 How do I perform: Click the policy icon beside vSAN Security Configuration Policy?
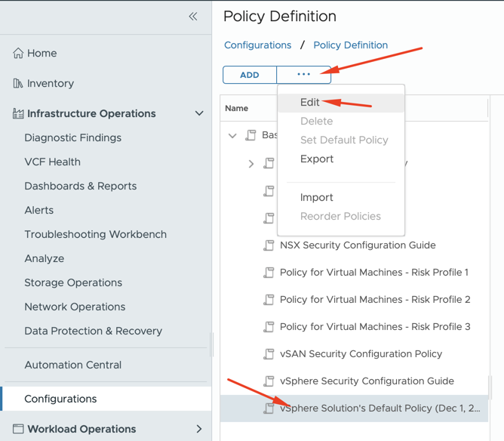pos(269,354)
